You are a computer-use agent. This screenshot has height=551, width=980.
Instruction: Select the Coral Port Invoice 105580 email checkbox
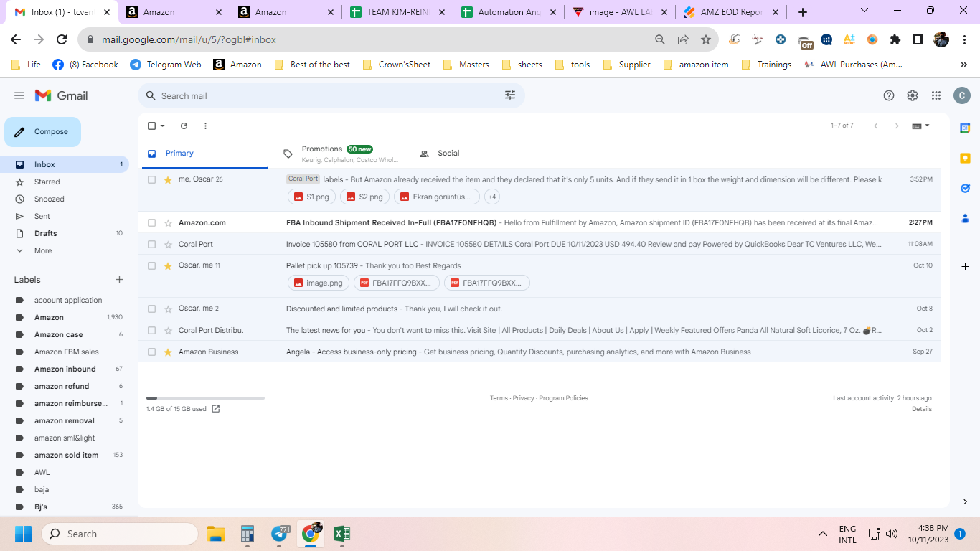point(151,244)
